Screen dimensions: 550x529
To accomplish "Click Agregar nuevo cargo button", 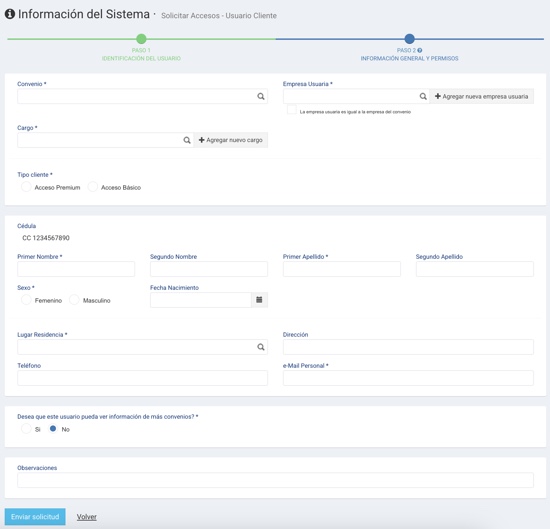I will click(231, 140).
